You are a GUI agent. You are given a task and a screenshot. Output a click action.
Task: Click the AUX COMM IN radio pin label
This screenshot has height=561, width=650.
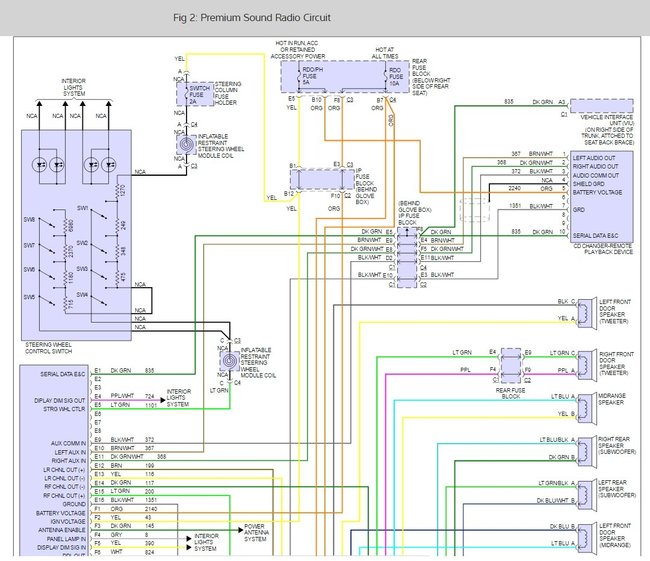[68, 444]
